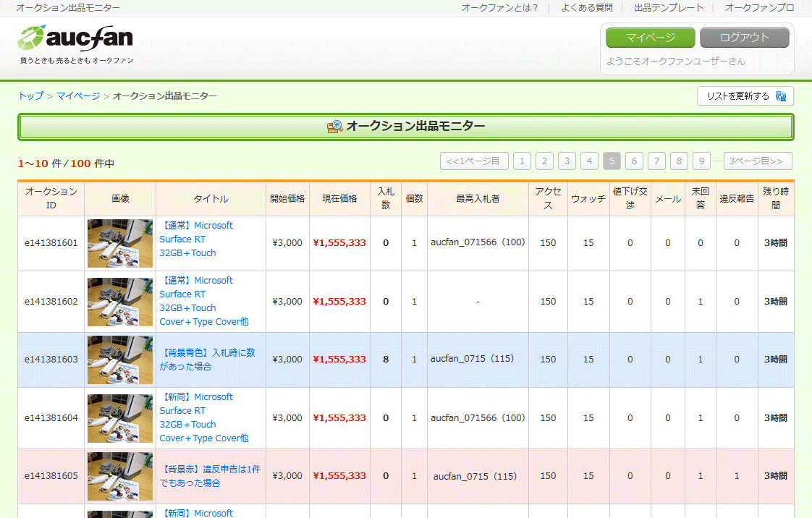
Task: Go to pagination page 9
Action: (701, 161)
